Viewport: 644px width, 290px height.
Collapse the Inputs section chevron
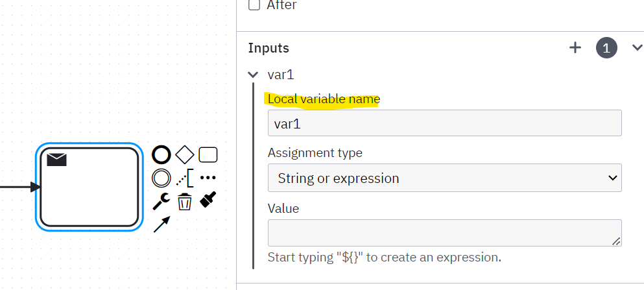tap(637, 47)
